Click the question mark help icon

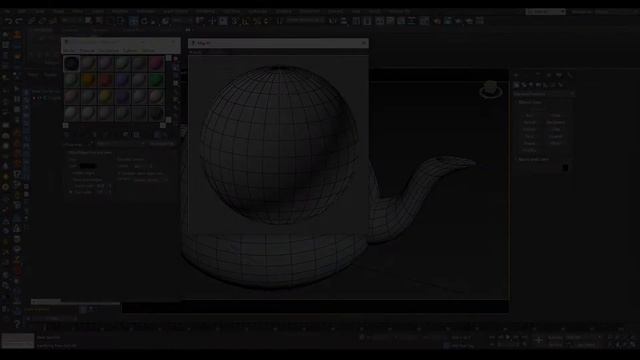17,324
